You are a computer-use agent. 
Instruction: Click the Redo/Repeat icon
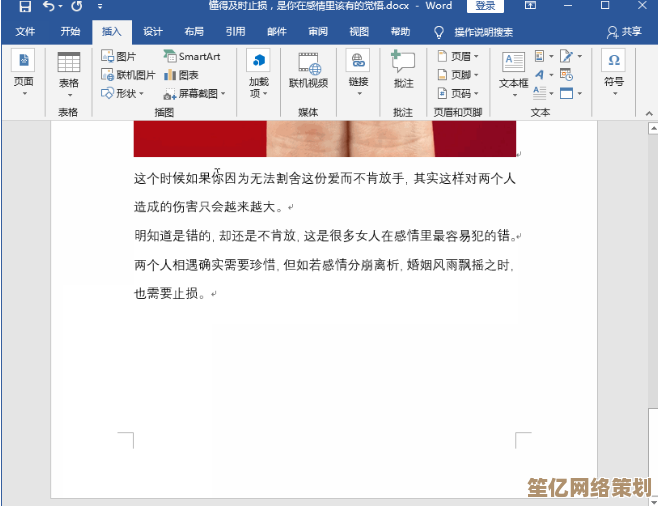coord(76,7)
